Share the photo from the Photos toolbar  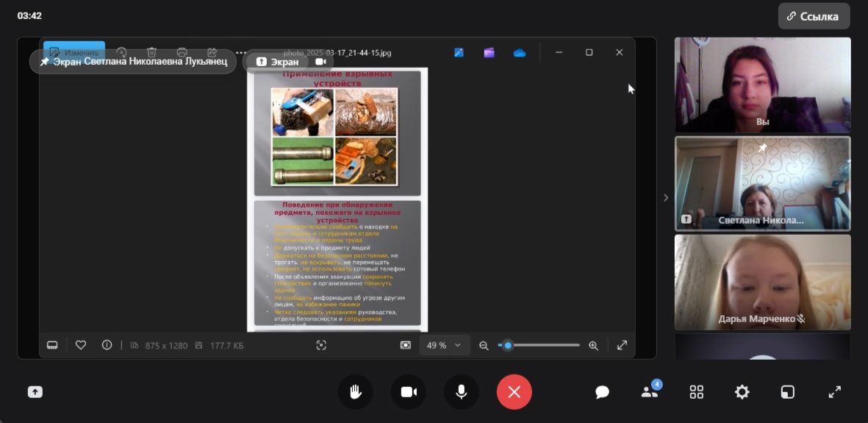click(212, 52)
